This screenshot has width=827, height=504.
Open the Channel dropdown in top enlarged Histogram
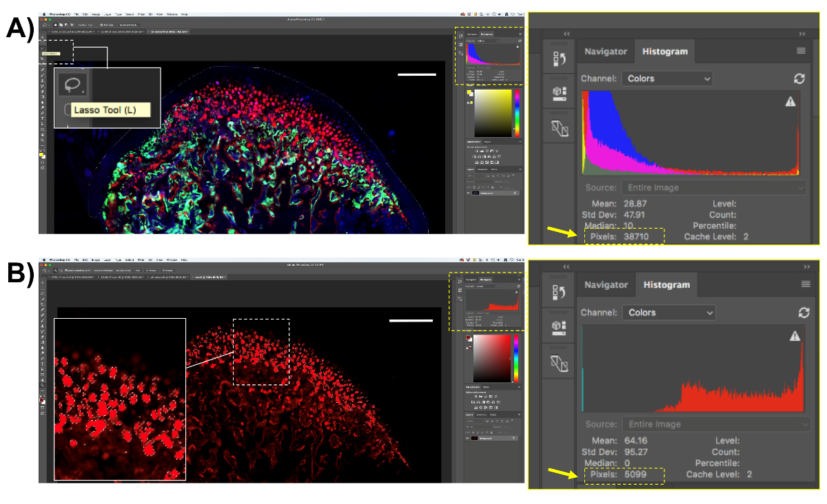tap(666, 79)
